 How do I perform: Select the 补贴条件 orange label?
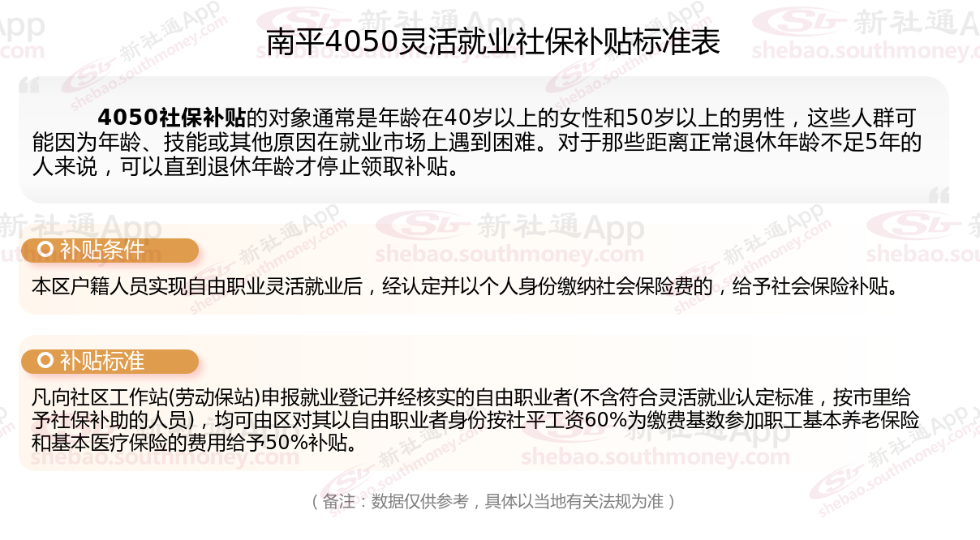click(x=110, y=251)
